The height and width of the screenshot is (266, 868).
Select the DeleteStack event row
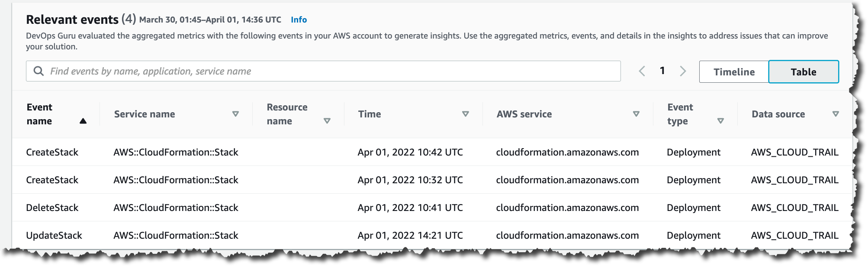coord(52,208)
